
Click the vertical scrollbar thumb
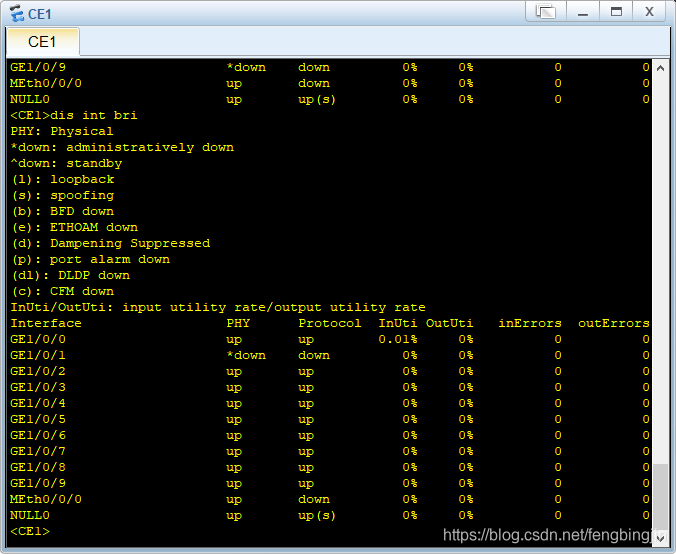[660, 496]
